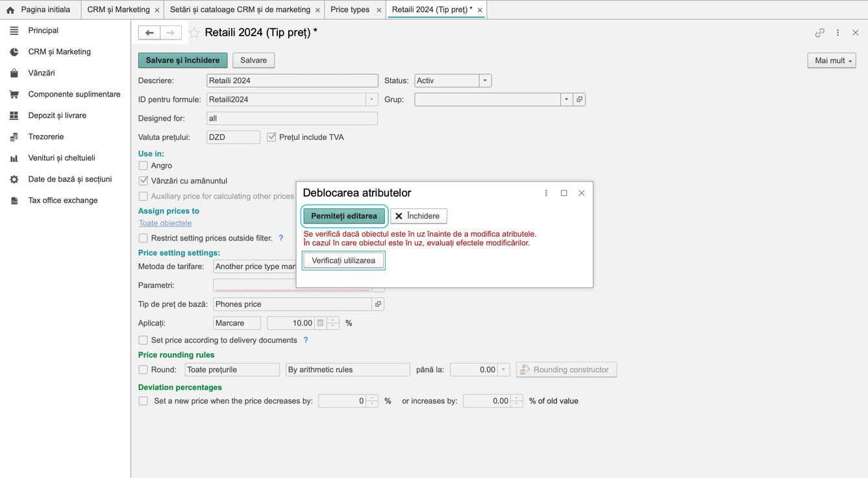Close the CRM și Marketing tab
The image size is (868, 478).
(157, 10)
